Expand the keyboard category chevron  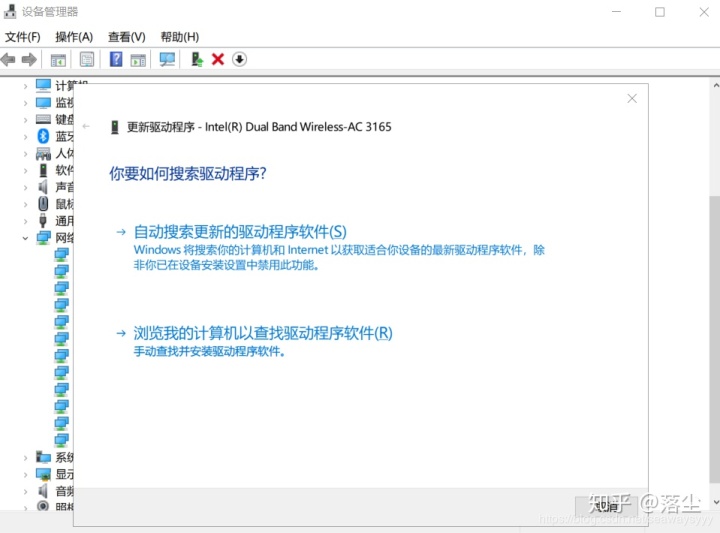(26, 120)
